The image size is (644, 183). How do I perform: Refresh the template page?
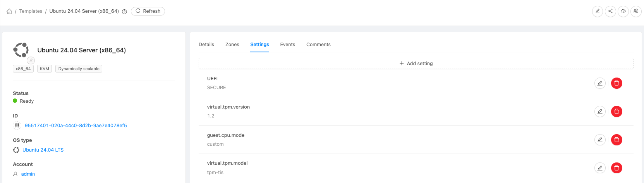pos(148,11)
